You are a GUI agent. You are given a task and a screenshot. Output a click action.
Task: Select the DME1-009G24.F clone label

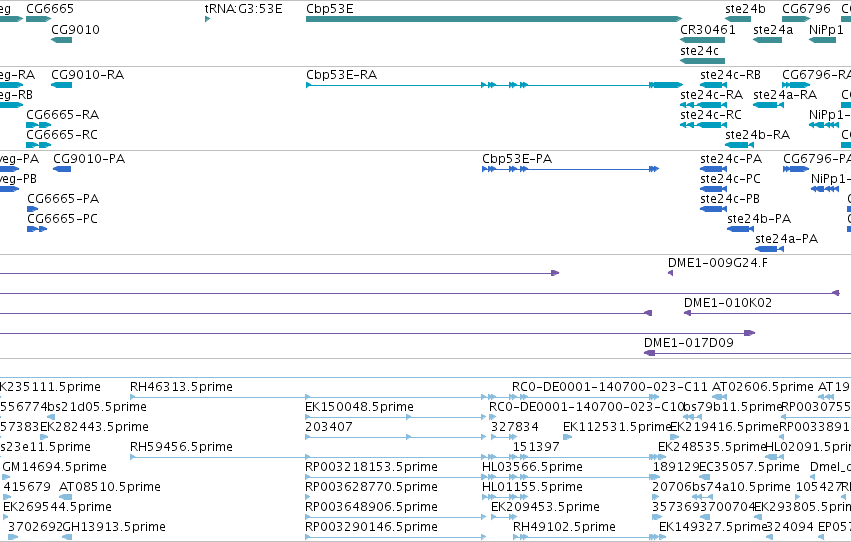click(717, 263)
